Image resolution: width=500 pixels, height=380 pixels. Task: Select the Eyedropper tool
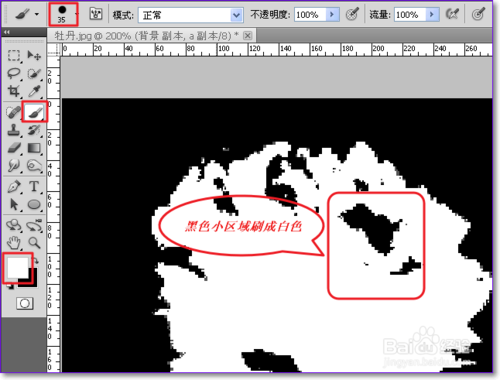[x=34, y=91]
